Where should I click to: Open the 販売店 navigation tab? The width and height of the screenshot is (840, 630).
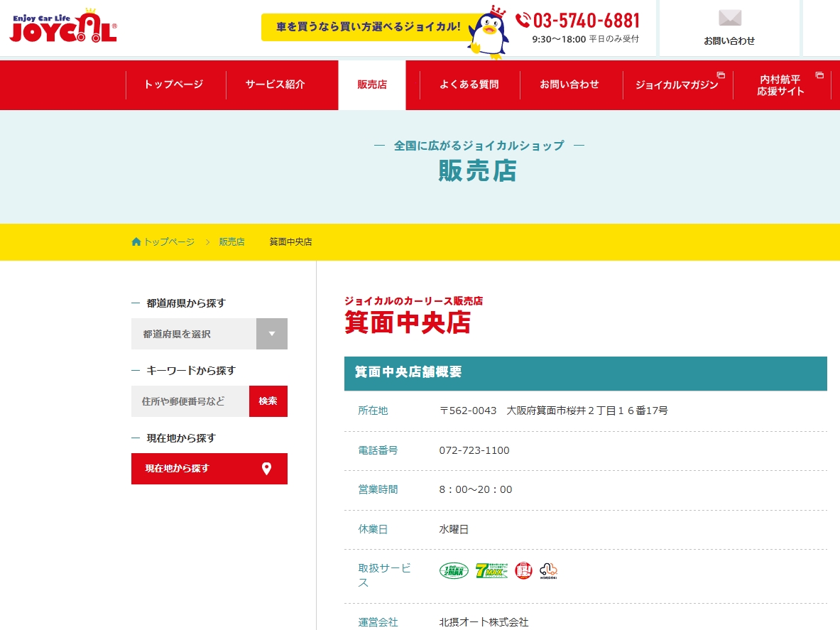[372, 85]
